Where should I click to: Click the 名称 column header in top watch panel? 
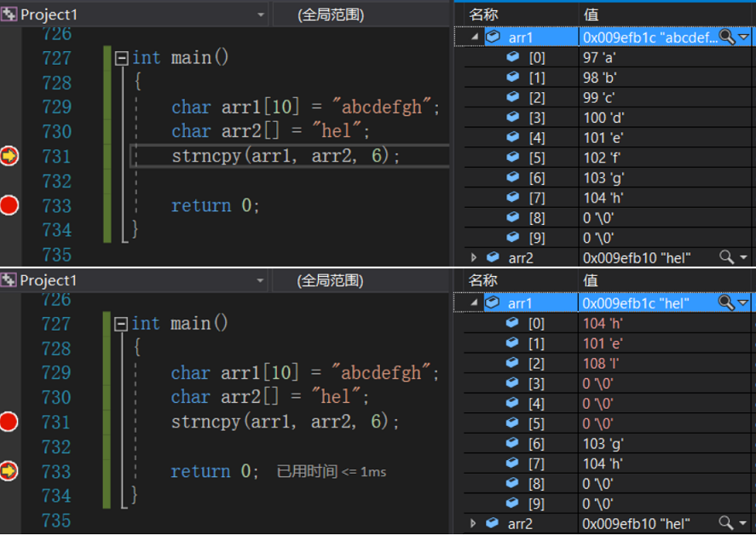[x=483, y=15]
